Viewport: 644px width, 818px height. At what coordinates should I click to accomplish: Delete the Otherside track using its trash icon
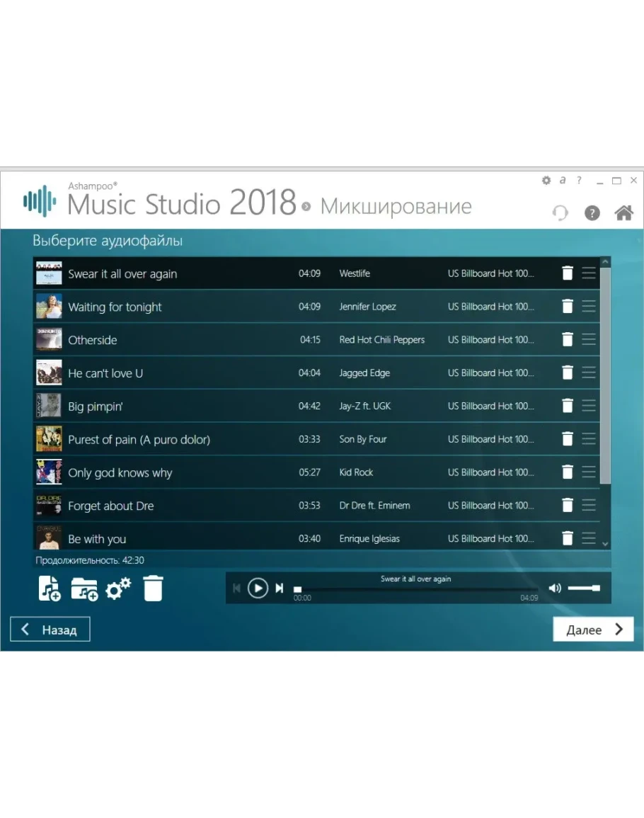coord(567,340)
